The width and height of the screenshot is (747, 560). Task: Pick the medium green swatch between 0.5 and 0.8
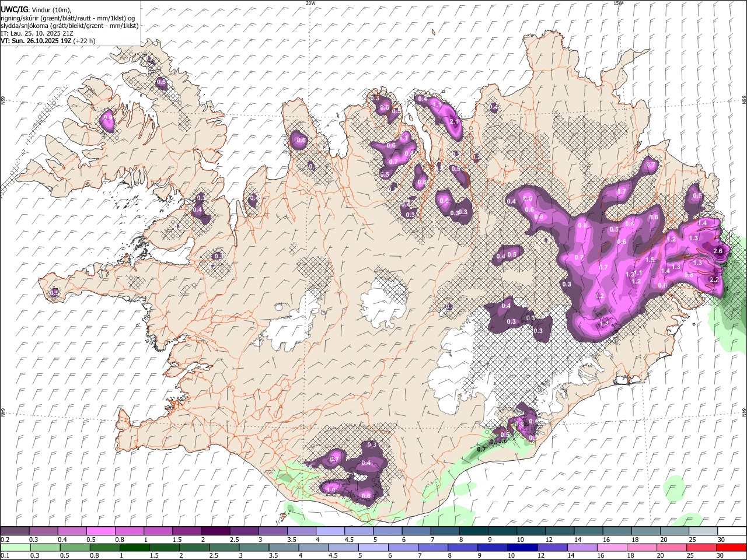(75, 547)
